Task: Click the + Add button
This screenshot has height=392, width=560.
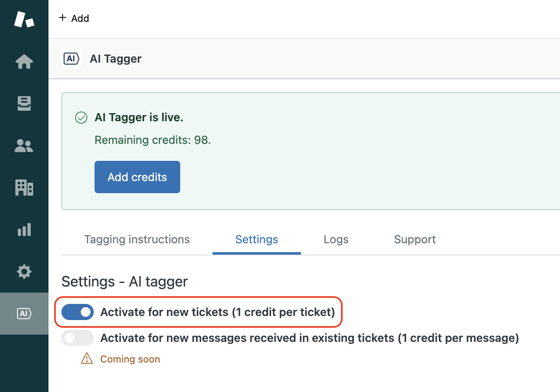Action: [74, 18]
